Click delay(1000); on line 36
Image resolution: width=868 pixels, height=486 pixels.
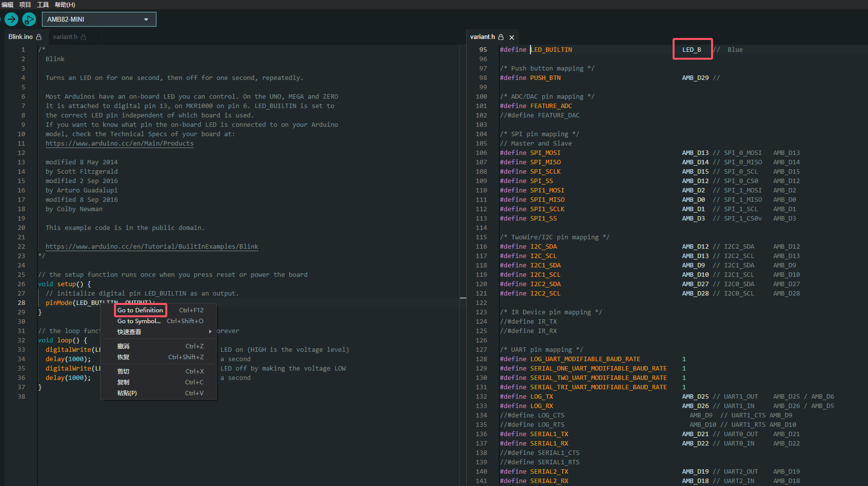click(x=68, y=378)
